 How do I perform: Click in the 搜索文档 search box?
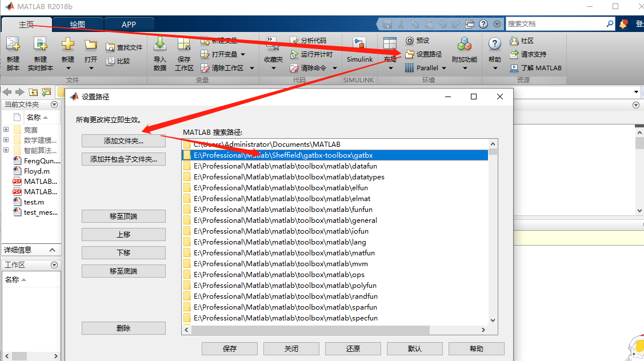554,24
